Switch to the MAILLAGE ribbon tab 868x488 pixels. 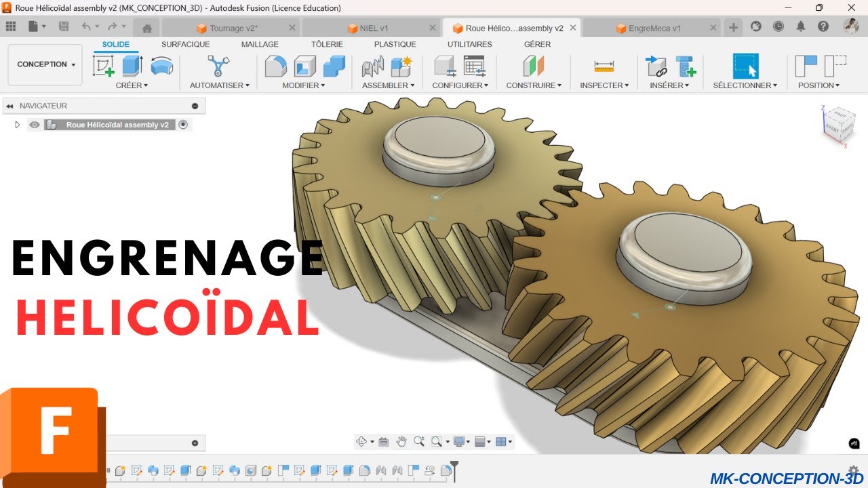point(260,44)
